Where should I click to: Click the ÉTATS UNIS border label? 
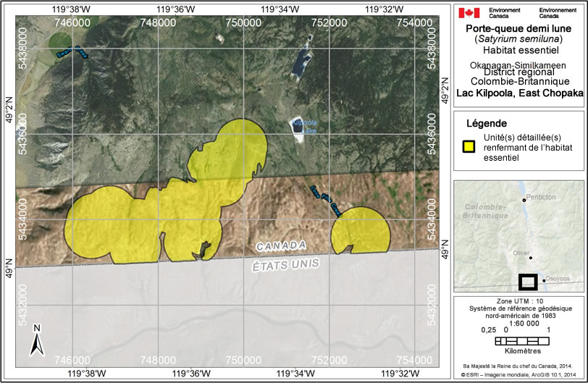click(287, 266)
